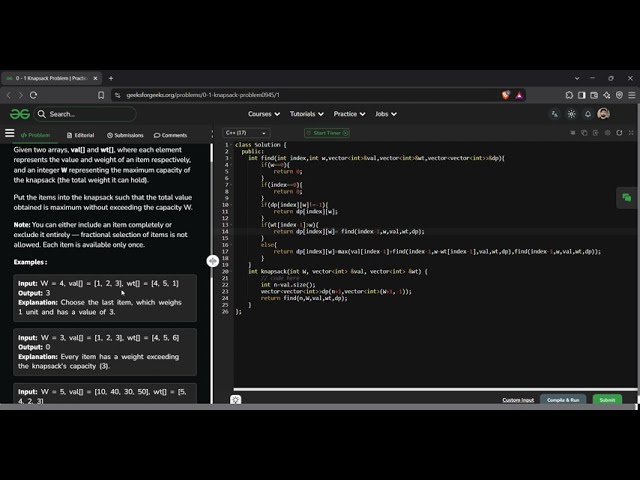Viewport: 640px width, 480px height.
Task: Open the Brave Wallet icon
Action: click(594, 95)
